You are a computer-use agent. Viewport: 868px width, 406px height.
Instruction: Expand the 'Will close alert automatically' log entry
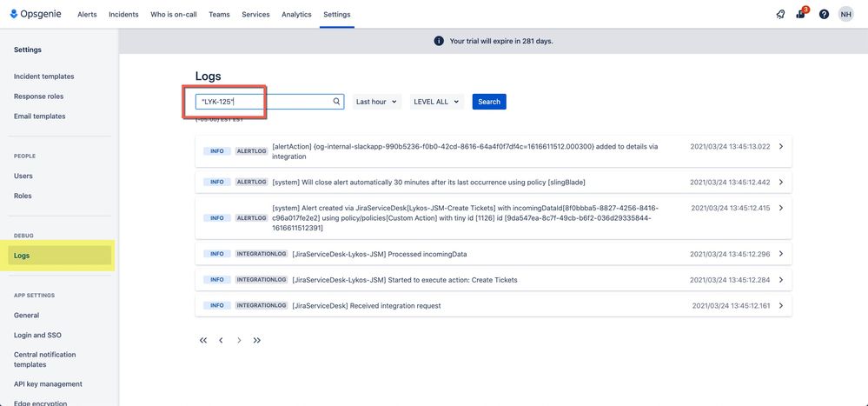pos(781,182)
